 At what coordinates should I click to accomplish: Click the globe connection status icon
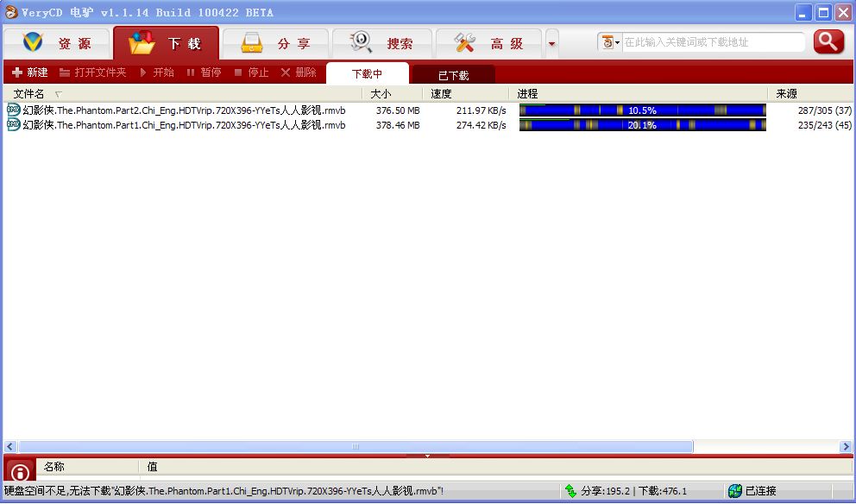(735, 491)
